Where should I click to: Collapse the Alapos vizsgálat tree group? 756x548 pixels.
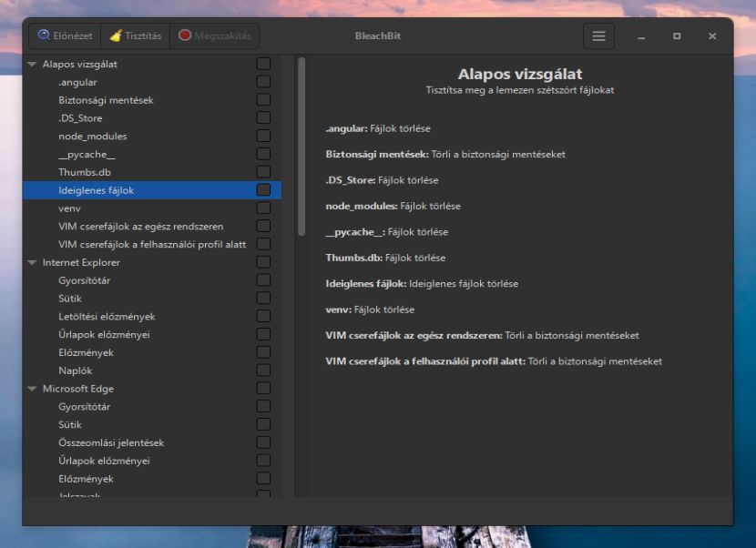(x=32, y=64)
